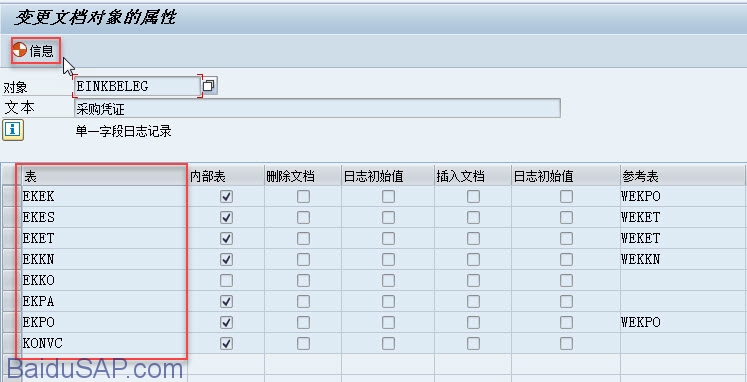Click the 单一字段日志记录 text

[123, 131]
